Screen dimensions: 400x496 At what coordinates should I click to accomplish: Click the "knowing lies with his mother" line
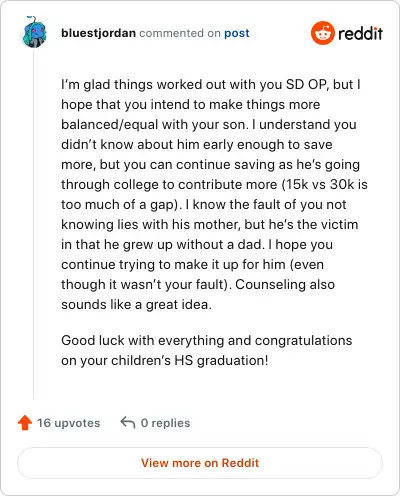(x=151, y=224)
